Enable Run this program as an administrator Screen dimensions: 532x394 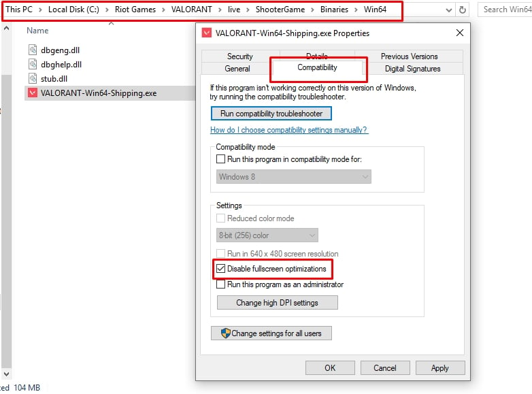(220, 284)
